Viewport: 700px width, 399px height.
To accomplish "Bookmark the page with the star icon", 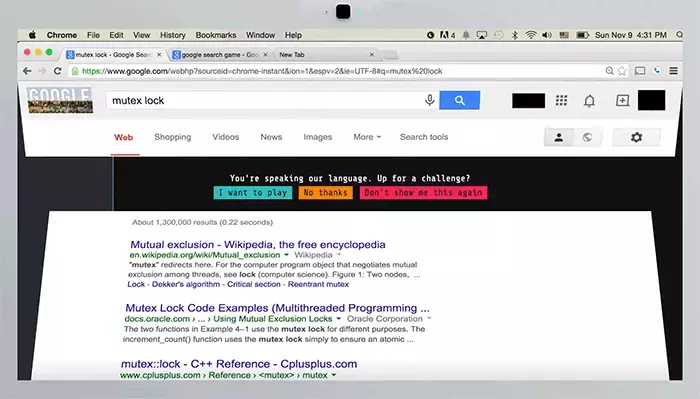I will pyautogui.click(x=622, y=71).
